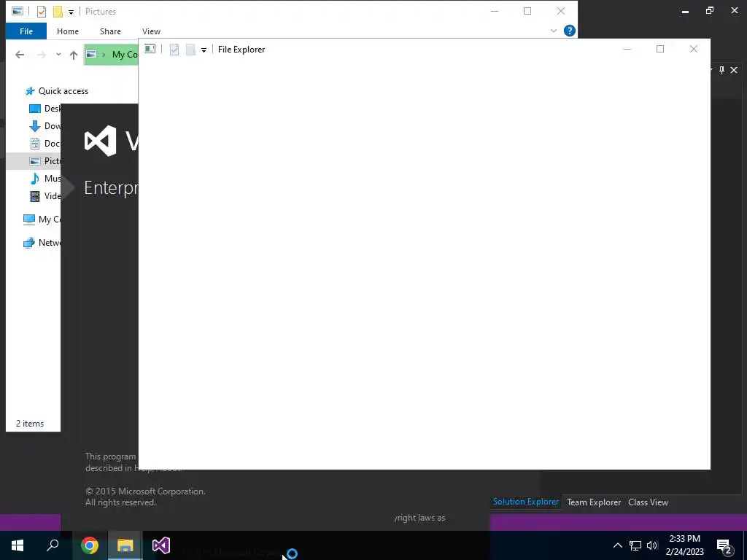Close the Visual Studio side panel

734,70
